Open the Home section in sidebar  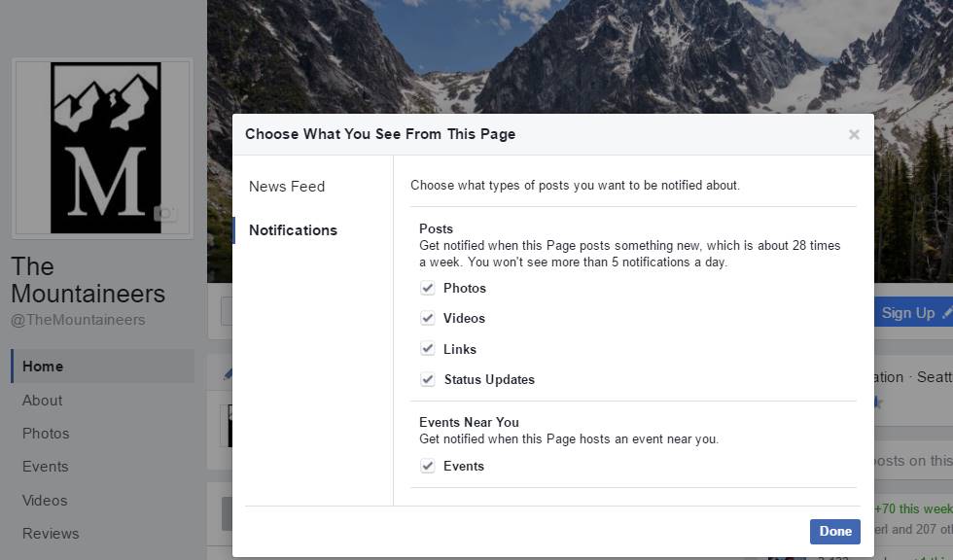[x=43, y=367]
